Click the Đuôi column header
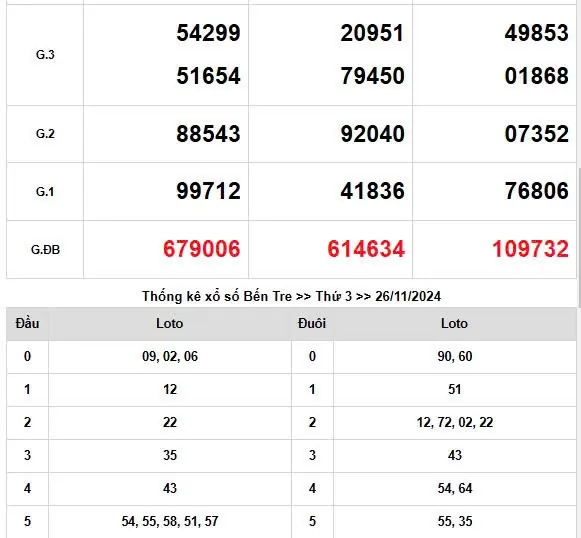Image resolution: width=581 pixels, height=538 pixels. pyautogui.click(x=312, y=323)
